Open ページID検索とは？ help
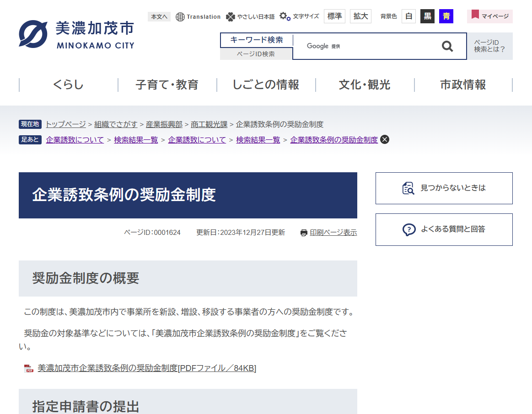 [490, 46]
